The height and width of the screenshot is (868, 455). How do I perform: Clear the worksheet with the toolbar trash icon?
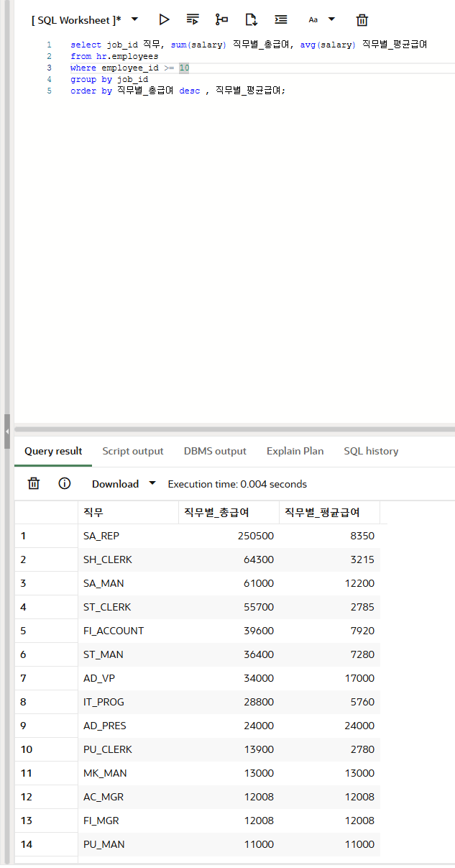point(362,19)
